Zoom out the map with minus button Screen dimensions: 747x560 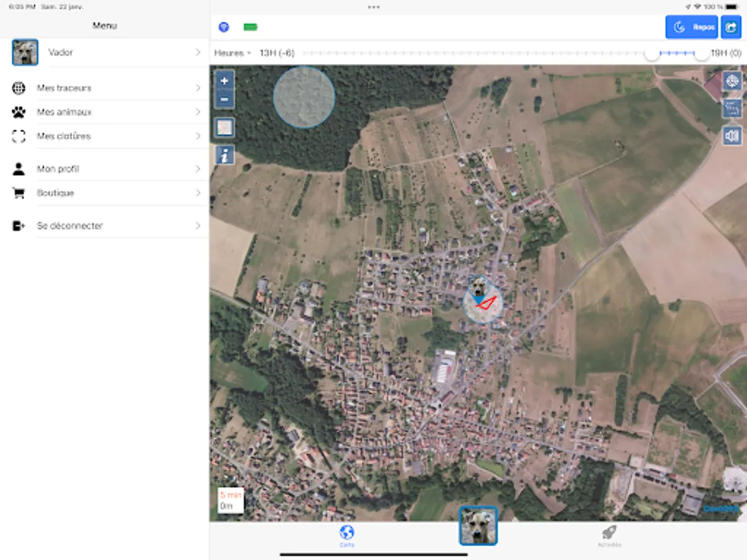pos(225,99)
